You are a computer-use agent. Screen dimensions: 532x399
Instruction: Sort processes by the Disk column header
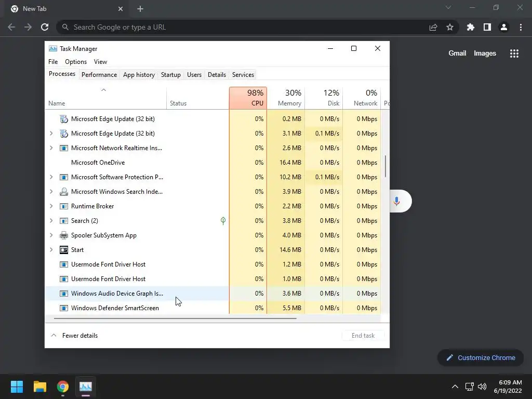pyautogui.click(x=324, y=98)
